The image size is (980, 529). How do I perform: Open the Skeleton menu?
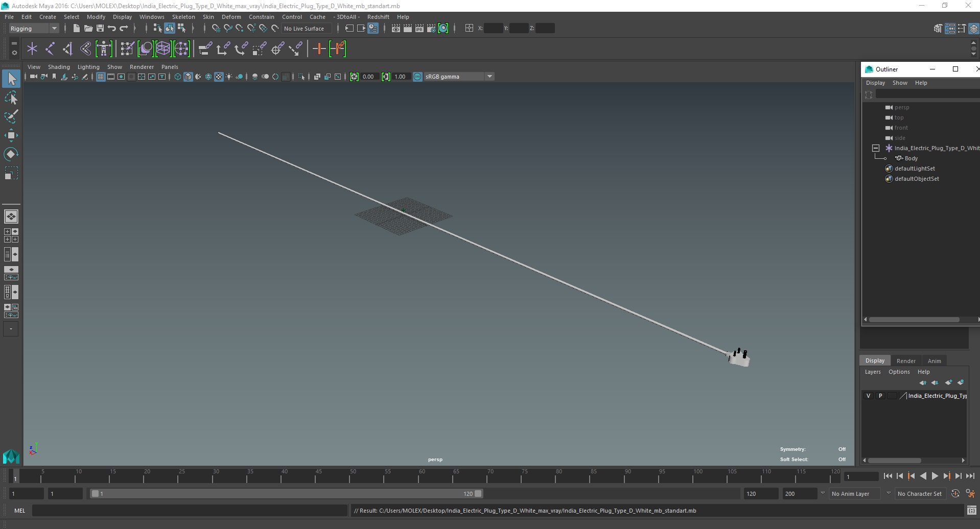click(x=183, y=17)
